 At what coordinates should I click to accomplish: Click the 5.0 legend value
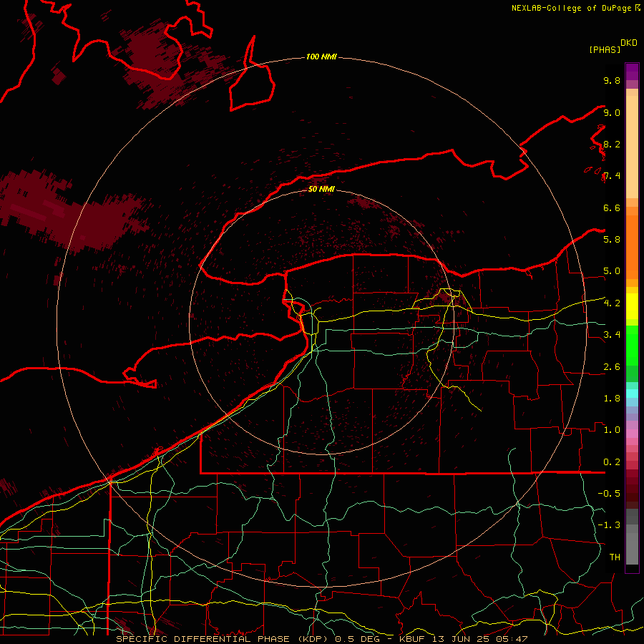(x=612, y=271)
